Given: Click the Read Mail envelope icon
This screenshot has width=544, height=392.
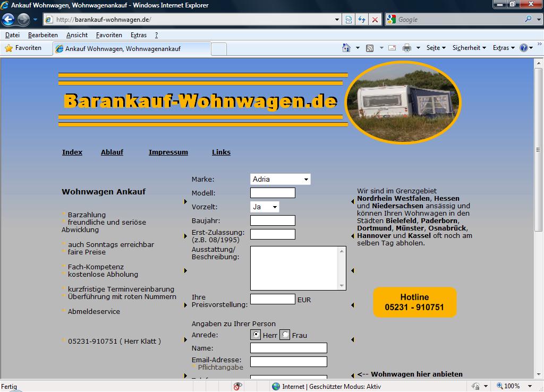Looking at the screenshot, I should pos(392,48).
